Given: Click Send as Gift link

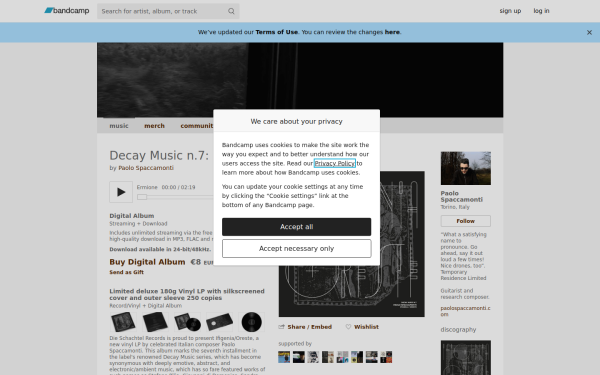Looking at the screenshot, I should click(x=126, y=272).
